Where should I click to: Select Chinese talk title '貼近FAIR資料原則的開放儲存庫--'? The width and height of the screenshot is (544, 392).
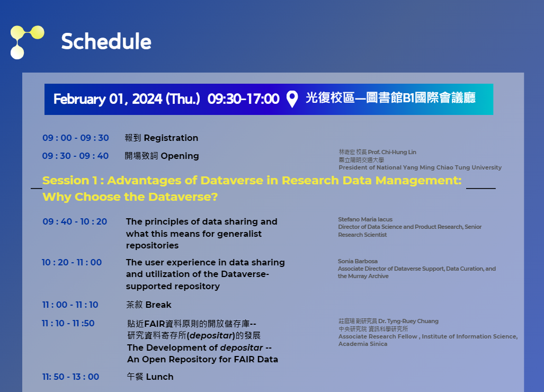coord(192,324)
